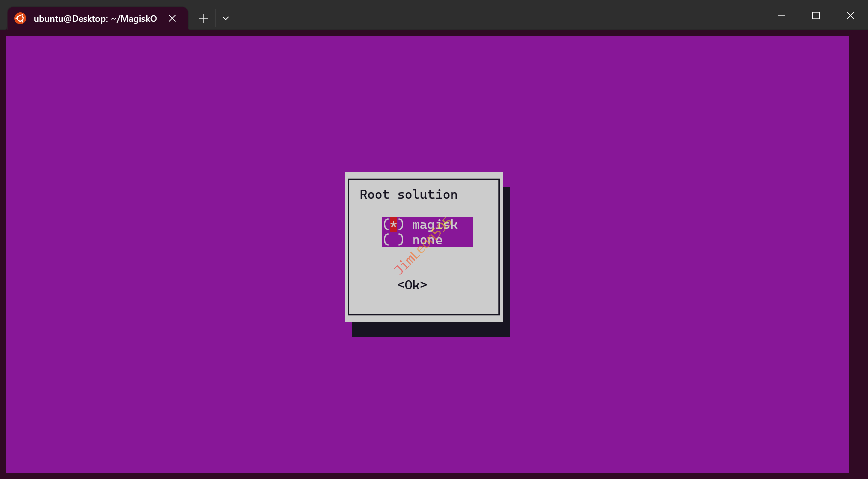
Task: Click the Ubuntu logo icon in tab
Action: pyautogui.click(x=20, y=18)
